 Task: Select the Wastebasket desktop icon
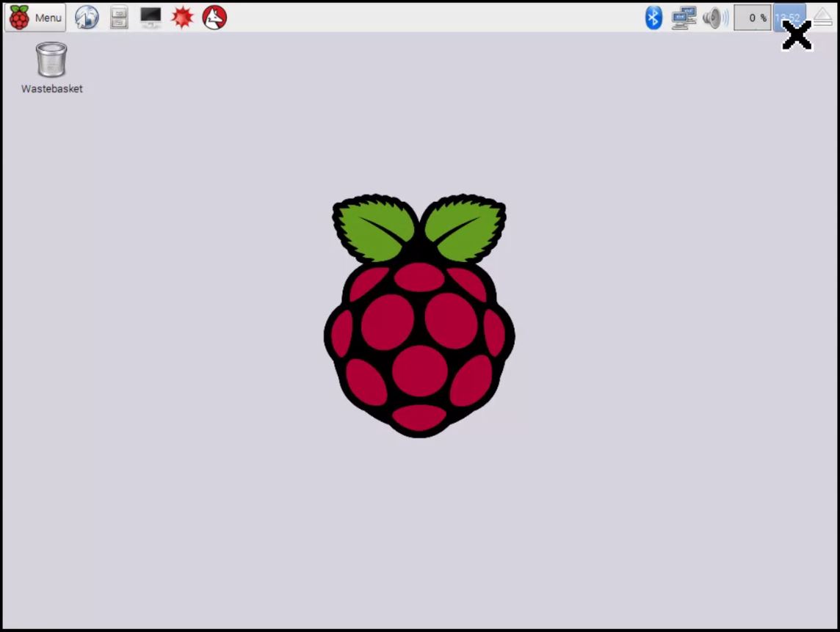point(51,68)
